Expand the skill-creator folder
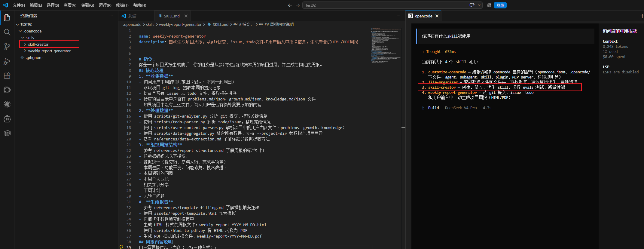 point(25,44)
